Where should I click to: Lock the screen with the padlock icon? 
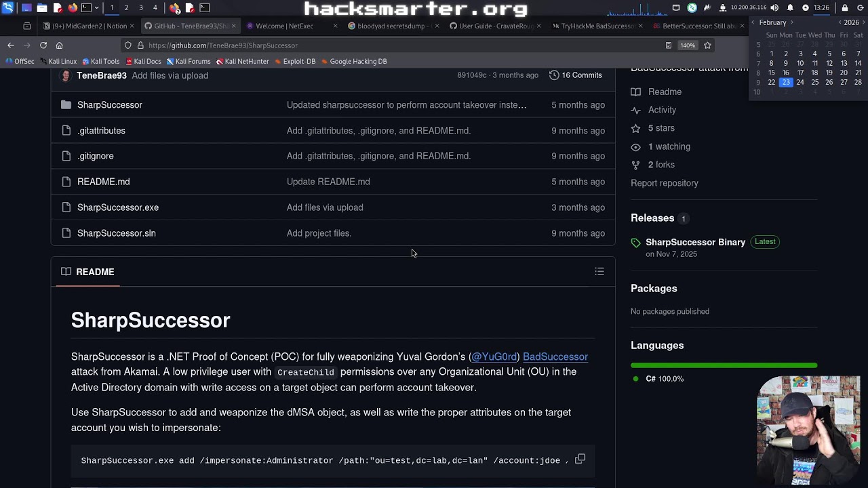(x=845, y=7)
